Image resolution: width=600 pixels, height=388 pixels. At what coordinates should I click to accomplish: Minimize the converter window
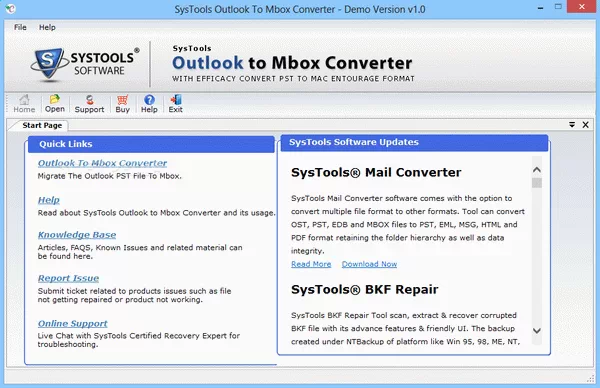[x=540, y=8]
